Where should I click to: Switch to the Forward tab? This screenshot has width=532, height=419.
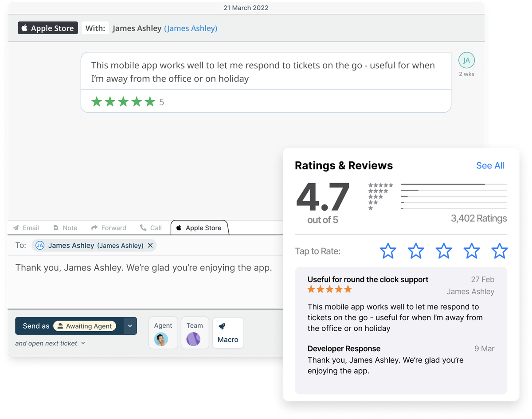[109, 228]
